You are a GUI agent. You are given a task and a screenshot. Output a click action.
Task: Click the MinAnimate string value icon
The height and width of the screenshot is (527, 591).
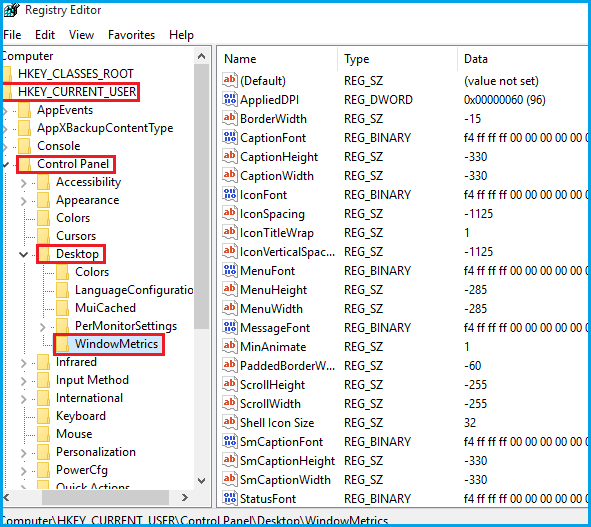[x=230, y=346]
